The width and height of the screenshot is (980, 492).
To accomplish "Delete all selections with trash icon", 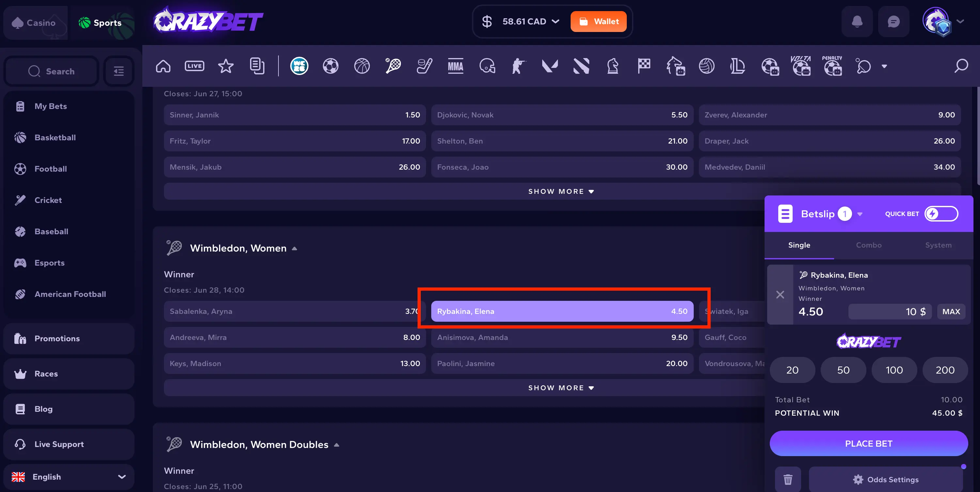I will 788,480.
